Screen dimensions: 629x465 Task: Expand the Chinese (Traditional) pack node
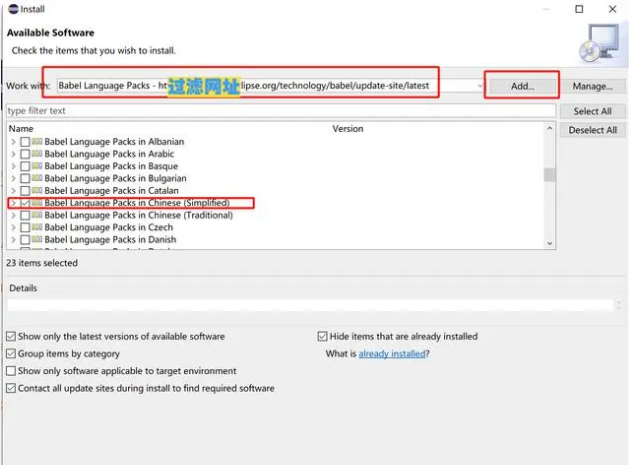pos(13,215)
